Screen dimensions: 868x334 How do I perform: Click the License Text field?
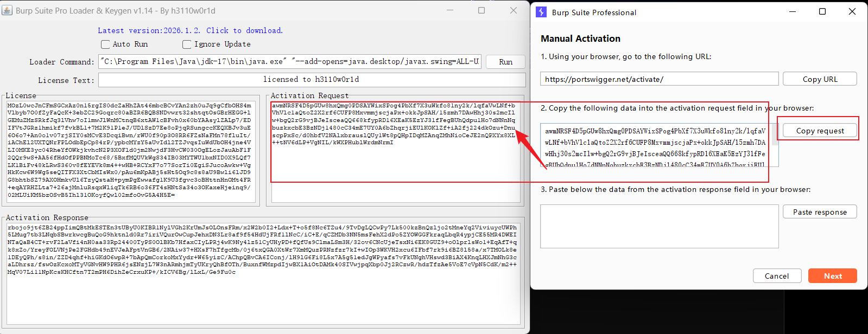[x=312, y=80]
